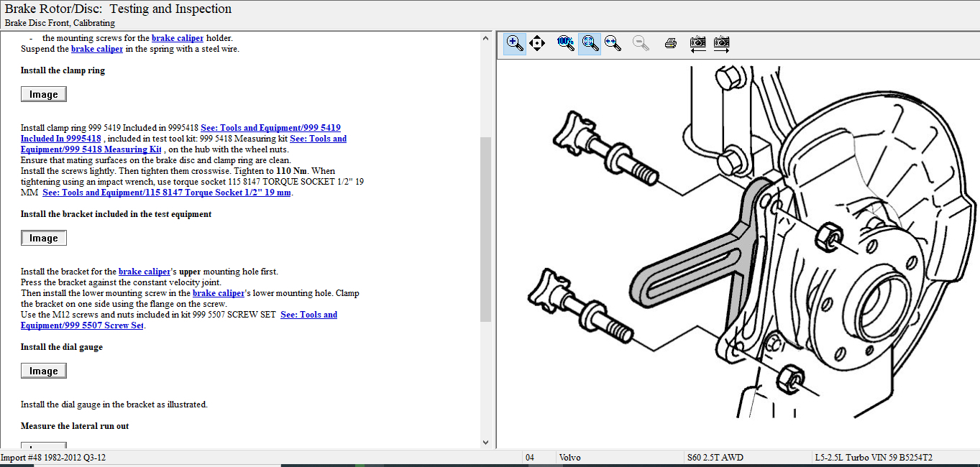Select the zoom-in magnifier tool
980x467 pixels.
coord(515,43)
